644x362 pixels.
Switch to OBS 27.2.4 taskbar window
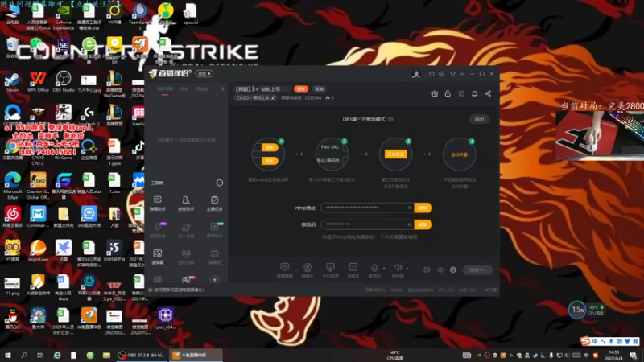pos(142,355)
